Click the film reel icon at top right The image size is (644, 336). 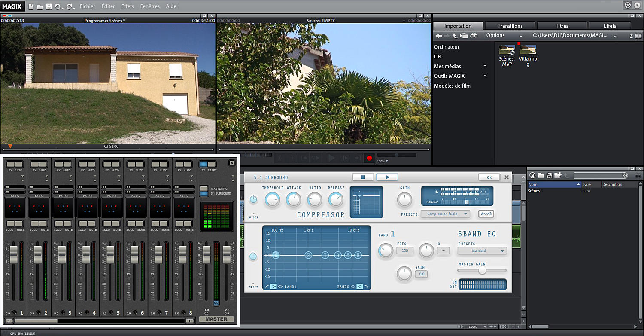pos(628,5)
